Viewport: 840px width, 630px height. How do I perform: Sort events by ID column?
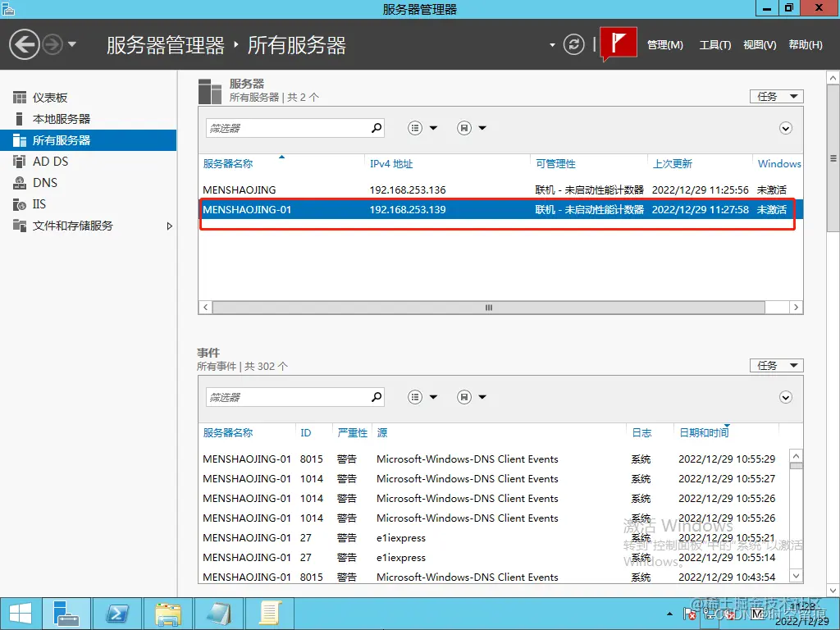[x=306, y=433]
